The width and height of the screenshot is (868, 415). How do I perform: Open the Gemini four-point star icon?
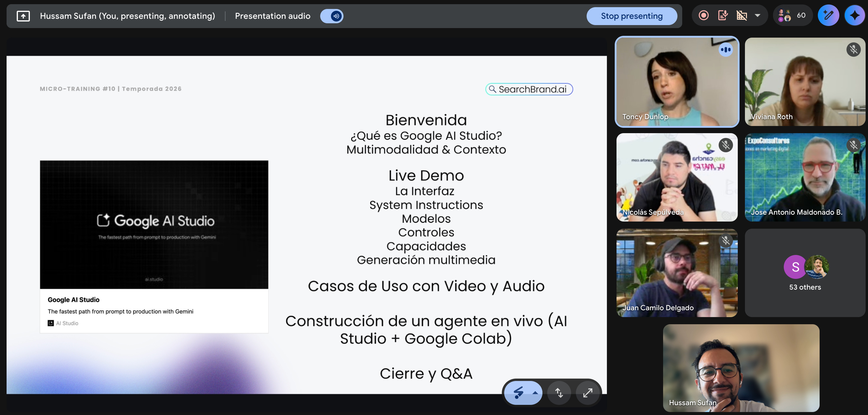pos(855,16)
